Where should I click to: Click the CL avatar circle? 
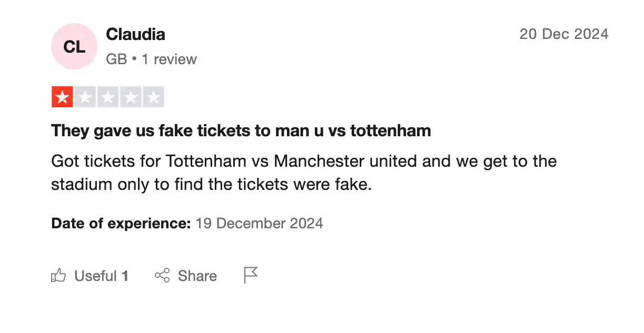pos(74,46)
